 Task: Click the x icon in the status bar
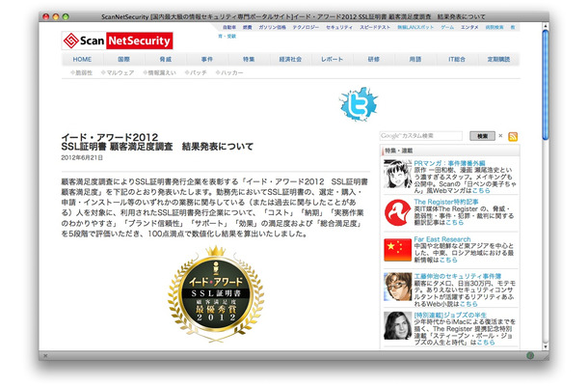point(45,355)
